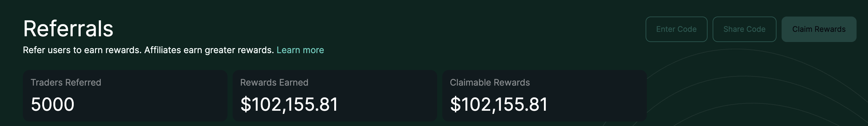This screenshot has height=126, width=868.
Task: Click the Claimable Rewards label
Action: click(x=490, y=82)
